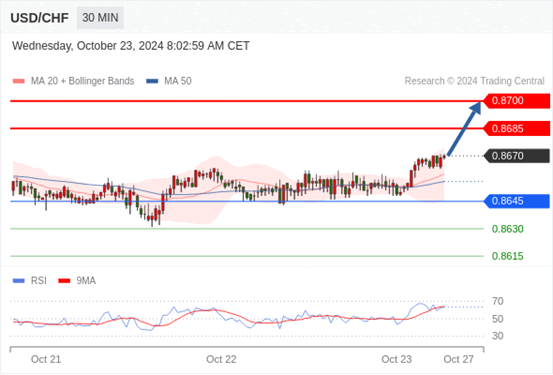This screenshot has width=553, height=375.
Task: Click the Research © 2024 Trading Central credit
Action: pos(474,81)
